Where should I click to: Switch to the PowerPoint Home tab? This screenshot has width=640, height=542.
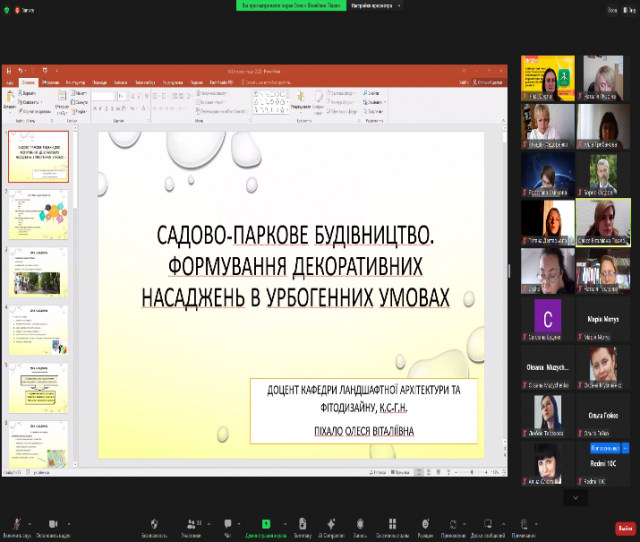[x=28, y=82]
